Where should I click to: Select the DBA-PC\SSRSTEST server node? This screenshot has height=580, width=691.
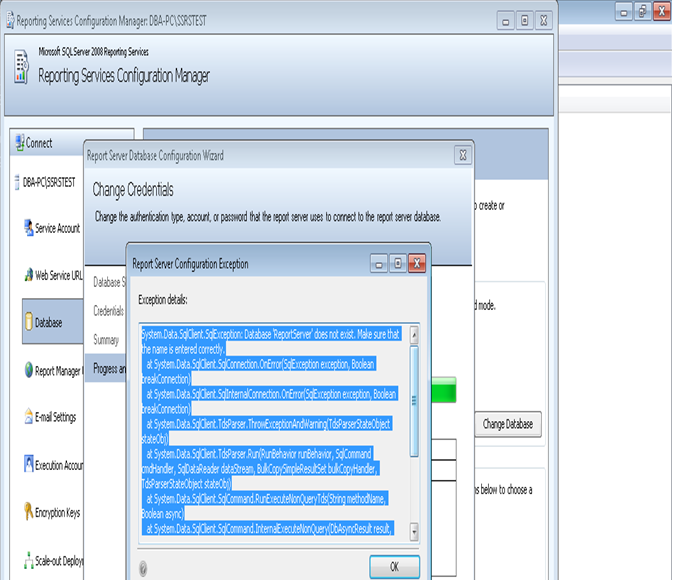pyautogui.click(x=48, y=183)
